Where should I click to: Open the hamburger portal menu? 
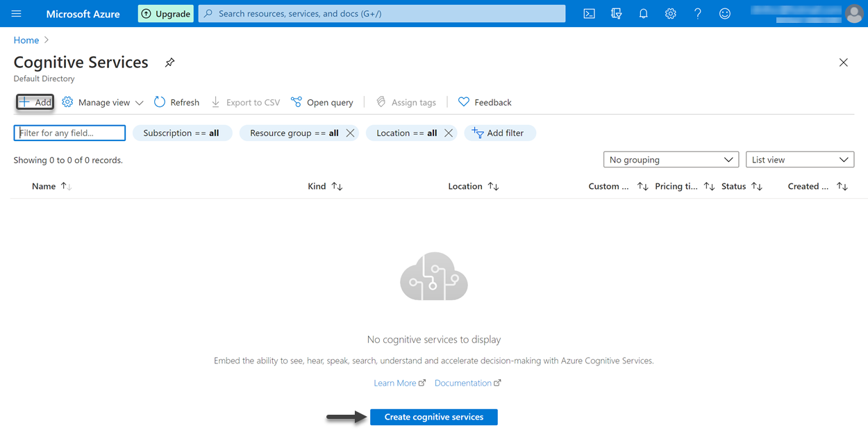click(x=17, y=14)
